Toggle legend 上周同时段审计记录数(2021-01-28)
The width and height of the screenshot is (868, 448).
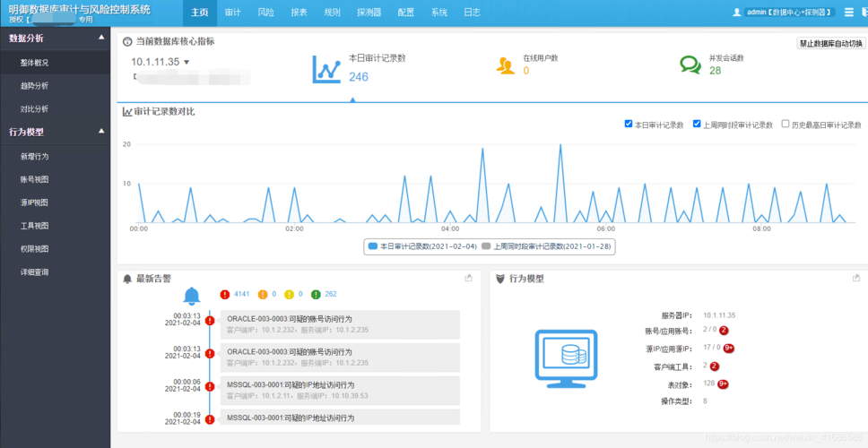pos(547,246)
